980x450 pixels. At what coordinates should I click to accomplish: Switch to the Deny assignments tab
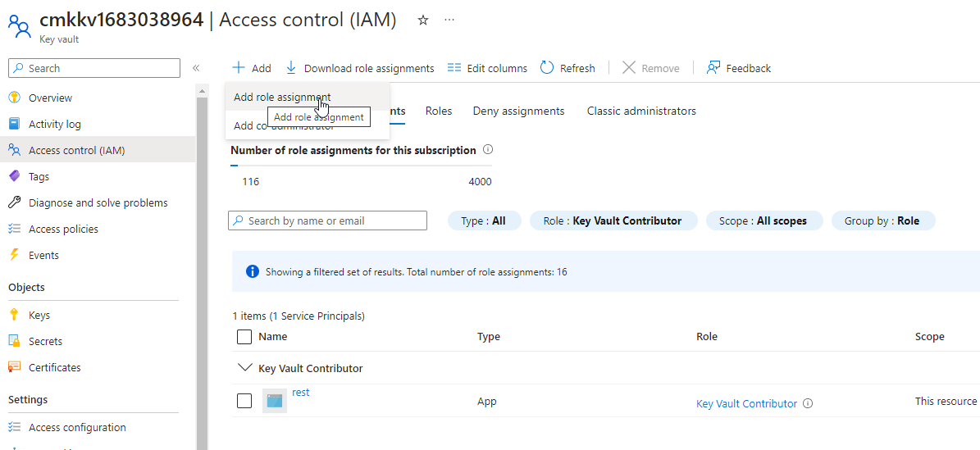point(518,111)
